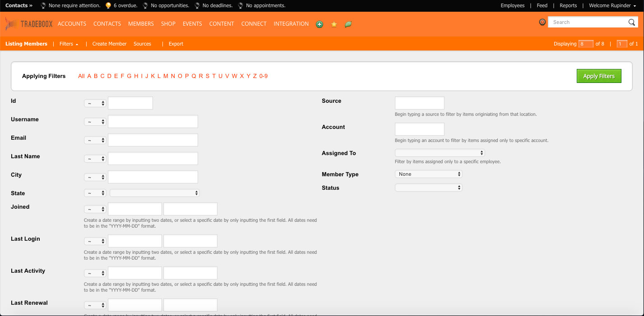Click the Search input field
Image resolution: width=644 pixels, height=316 pixels.
coord(588,22)
